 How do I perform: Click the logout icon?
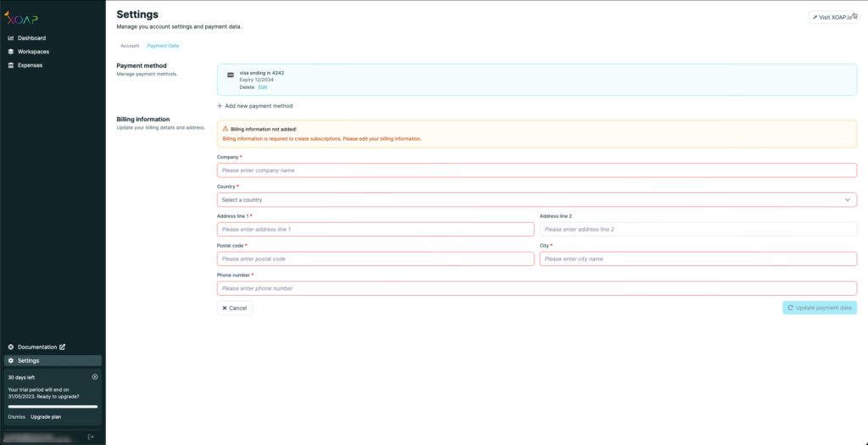pos(92,437)
